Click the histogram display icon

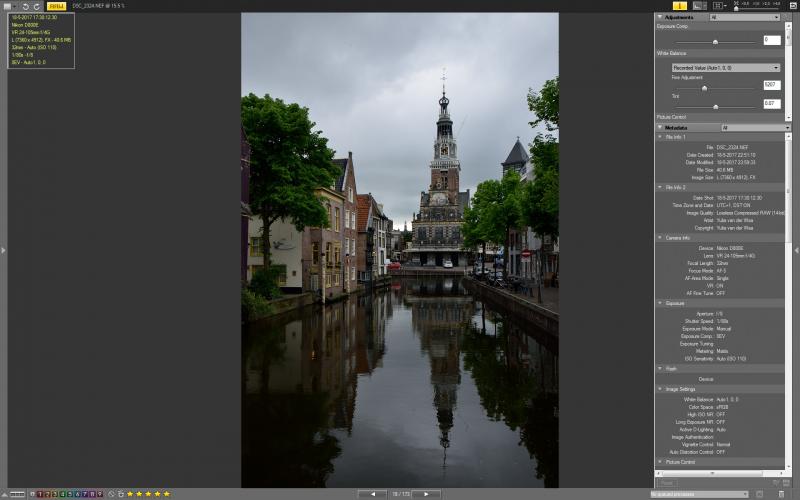click(697, 6)
